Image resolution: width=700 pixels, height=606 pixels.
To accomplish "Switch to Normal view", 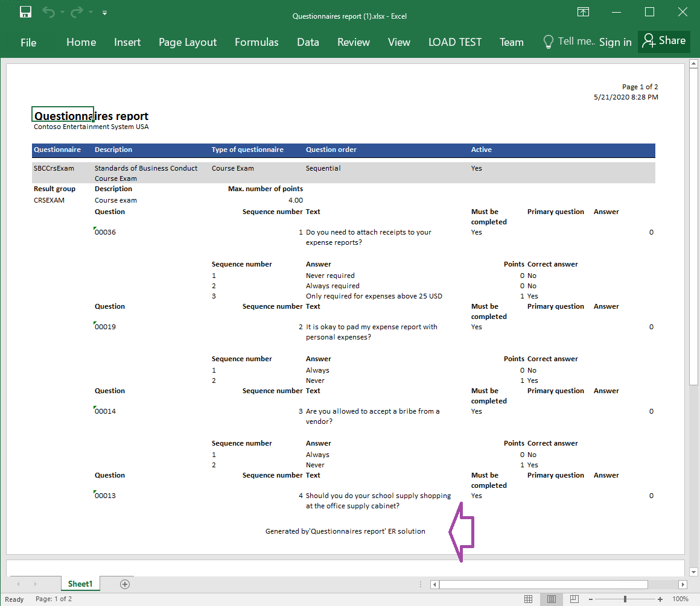I will coord(529,599).
